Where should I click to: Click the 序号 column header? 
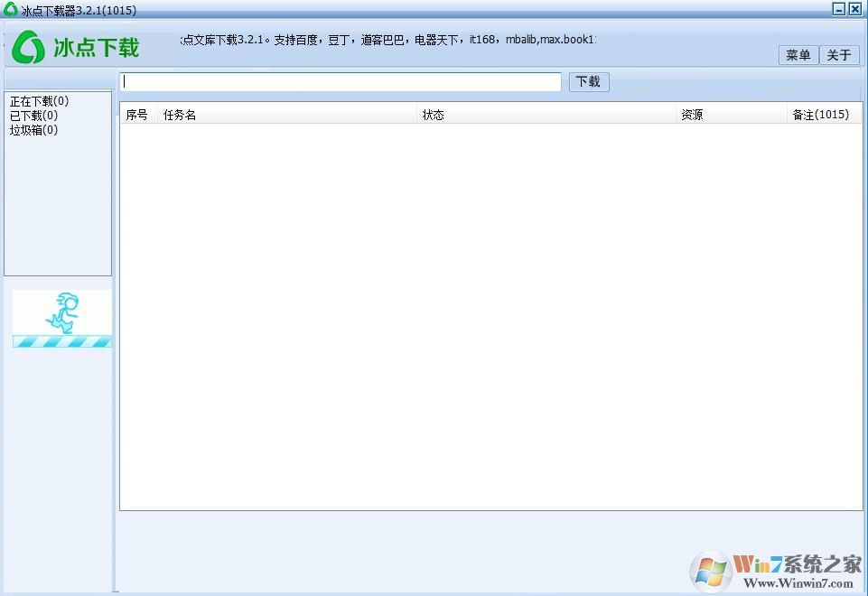pyautogui.click(x=136, y=114)
